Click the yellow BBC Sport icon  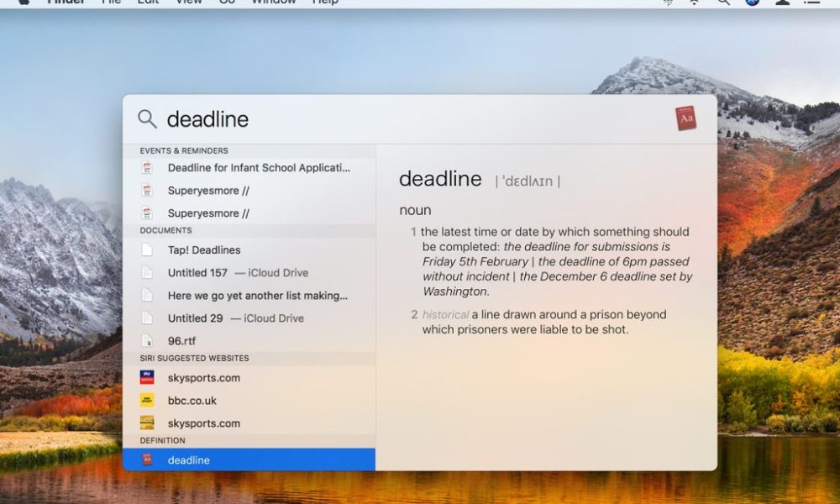click(147, 400)
